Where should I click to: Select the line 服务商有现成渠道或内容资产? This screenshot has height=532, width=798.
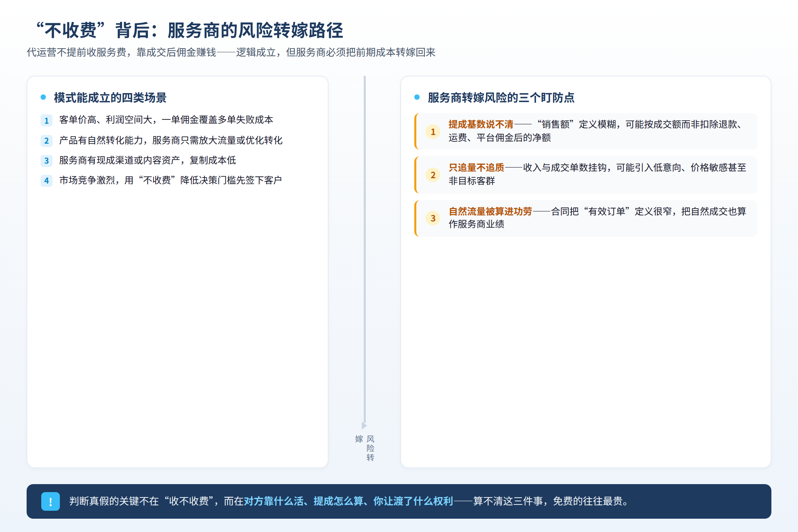pyautogui.click(x=148, y=160)
